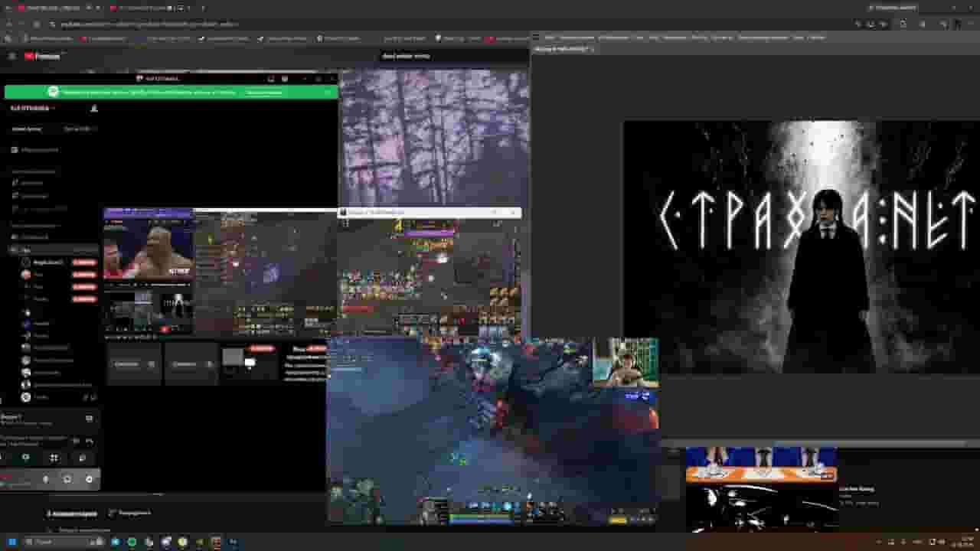Open a new browser tab

click(203, 8)
